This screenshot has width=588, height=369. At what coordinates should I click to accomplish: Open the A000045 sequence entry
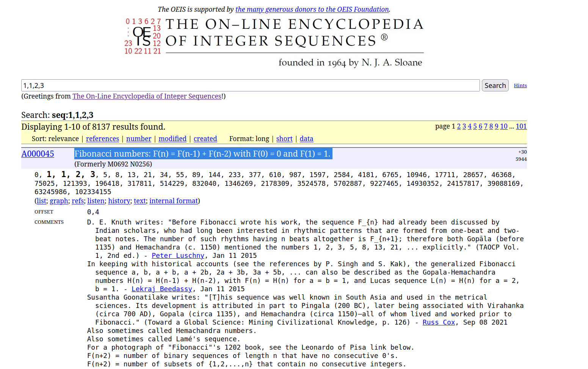pyautogui.click(x=38, y=154)
